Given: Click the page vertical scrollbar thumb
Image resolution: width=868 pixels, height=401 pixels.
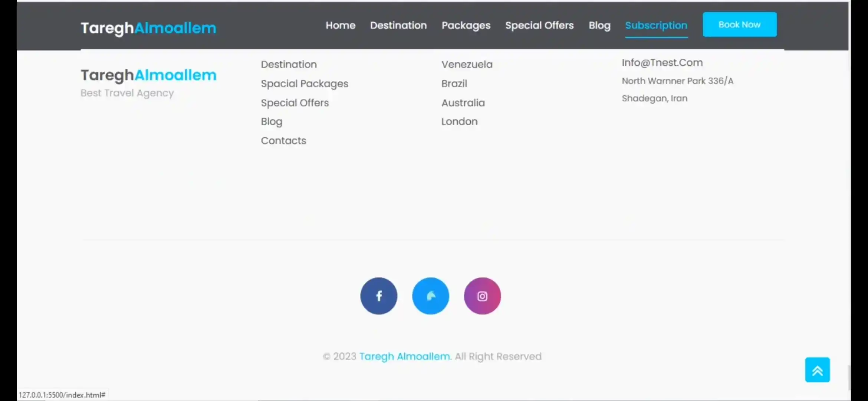Looking at the screenshot, I should coord(849,378).
